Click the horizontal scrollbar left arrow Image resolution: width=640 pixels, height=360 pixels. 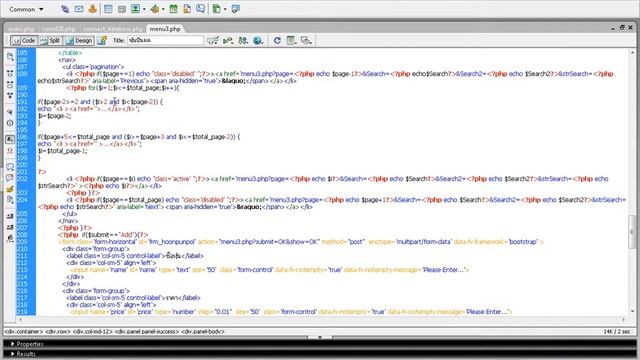point(20,320)
